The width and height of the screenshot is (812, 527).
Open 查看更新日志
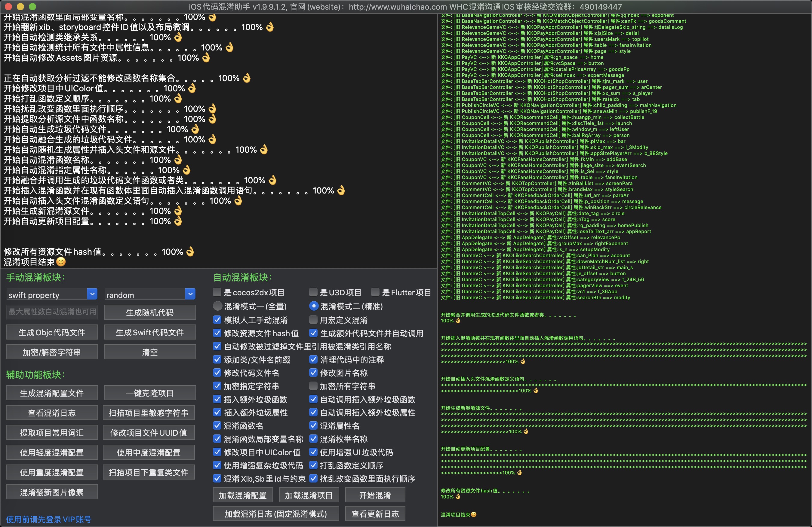[x=375, y=513]
